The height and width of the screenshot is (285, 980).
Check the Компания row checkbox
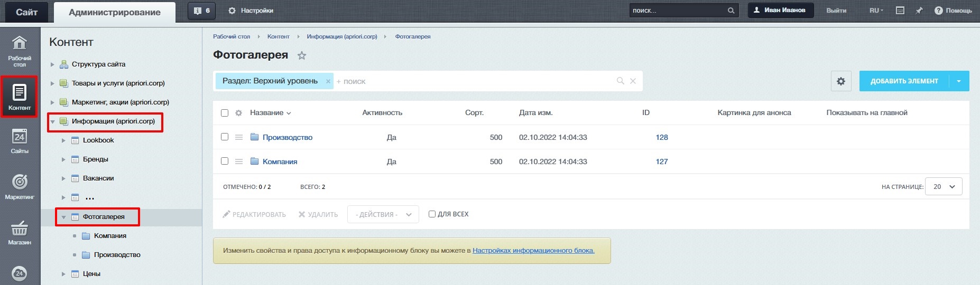point(225,161)
